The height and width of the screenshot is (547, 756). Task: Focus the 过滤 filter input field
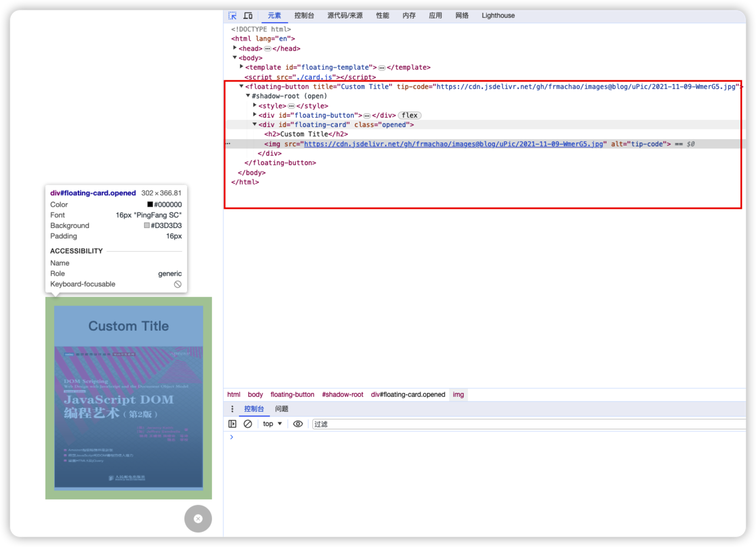[529, 424]
